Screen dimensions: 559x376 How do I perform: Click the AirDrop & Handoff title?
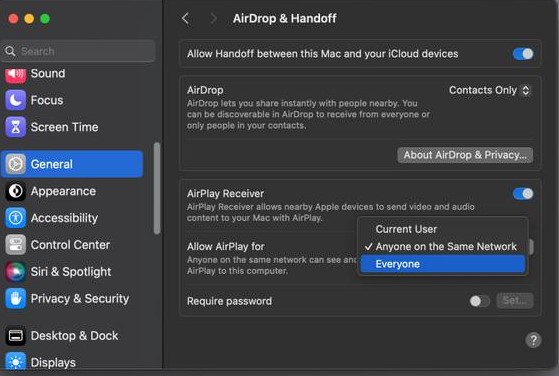pos(284,18)
